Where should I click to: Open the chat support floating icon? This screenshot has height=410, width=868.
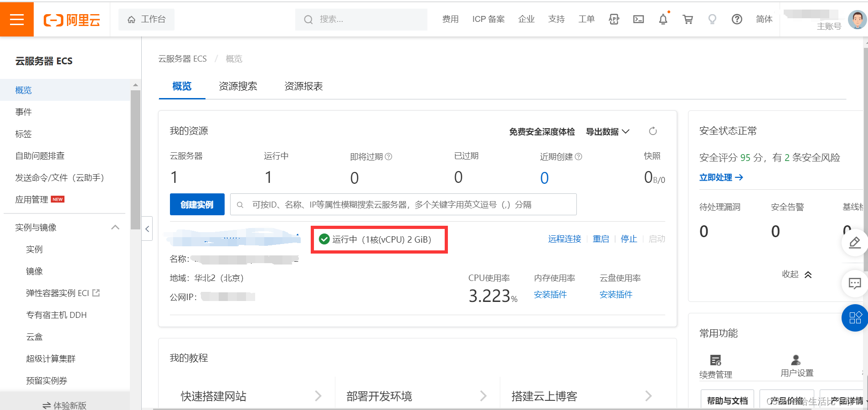pos(854,283)
